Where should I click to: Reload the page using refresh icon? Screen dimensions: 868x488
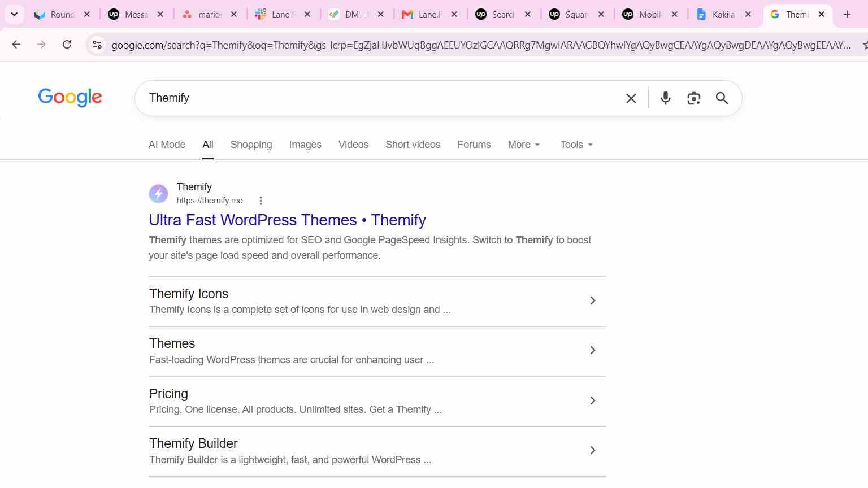pyautogui.click(x=67, y=45)
